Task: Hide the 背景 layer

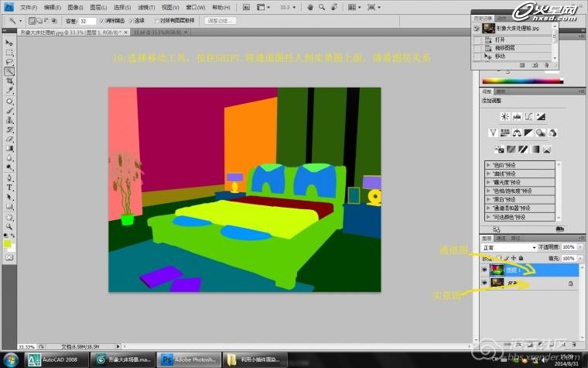Action: pos(484,283)
